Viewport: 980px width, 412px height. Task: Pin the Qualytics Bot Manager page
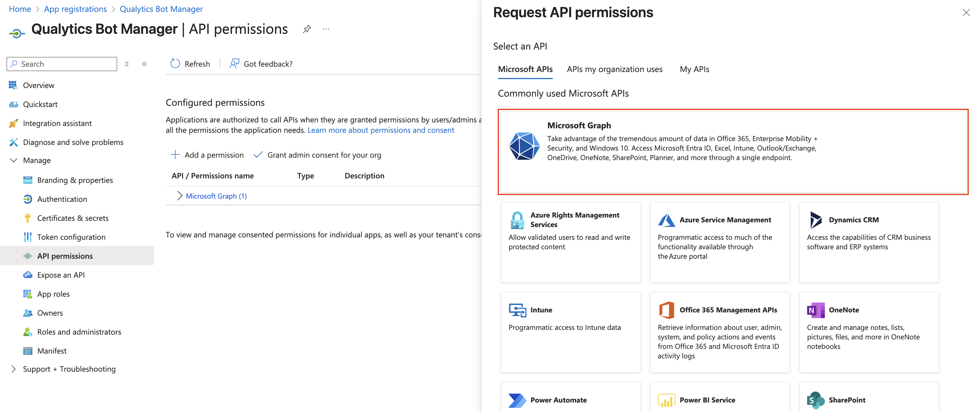(x=307, y=29)
